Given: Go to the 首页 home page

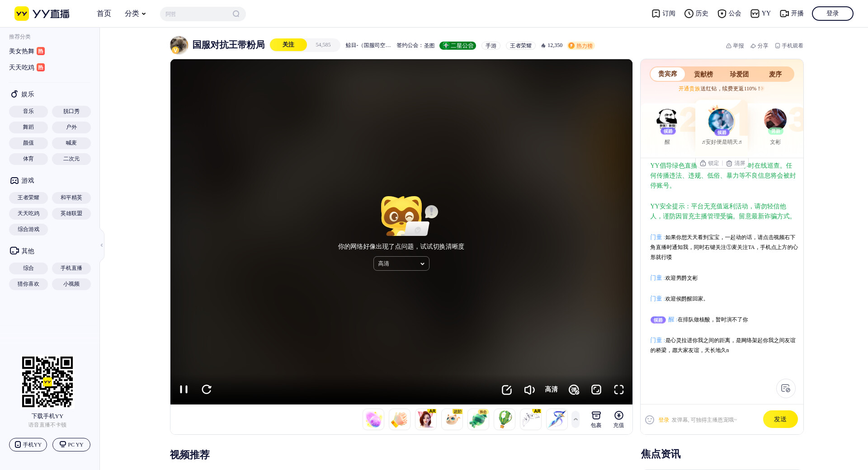Looking at the screenshot, I should [x=104, y=14].
